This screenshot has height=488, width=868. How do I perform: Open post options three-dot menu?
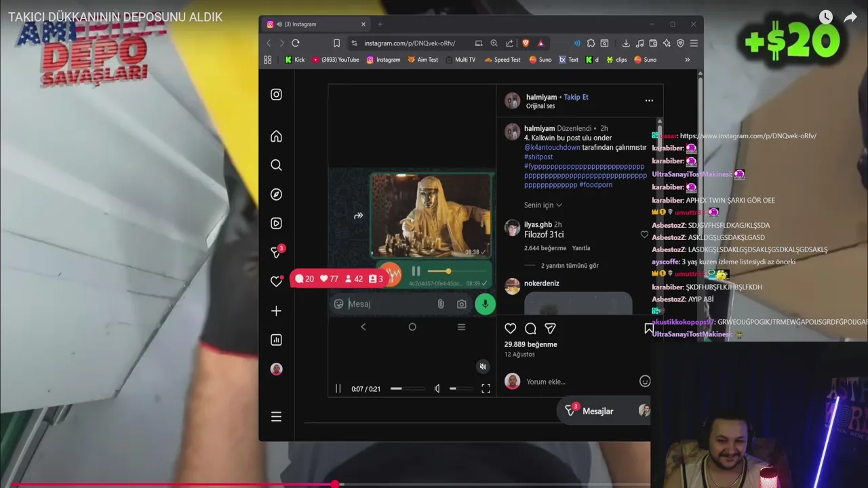click(x=649, y=100)
